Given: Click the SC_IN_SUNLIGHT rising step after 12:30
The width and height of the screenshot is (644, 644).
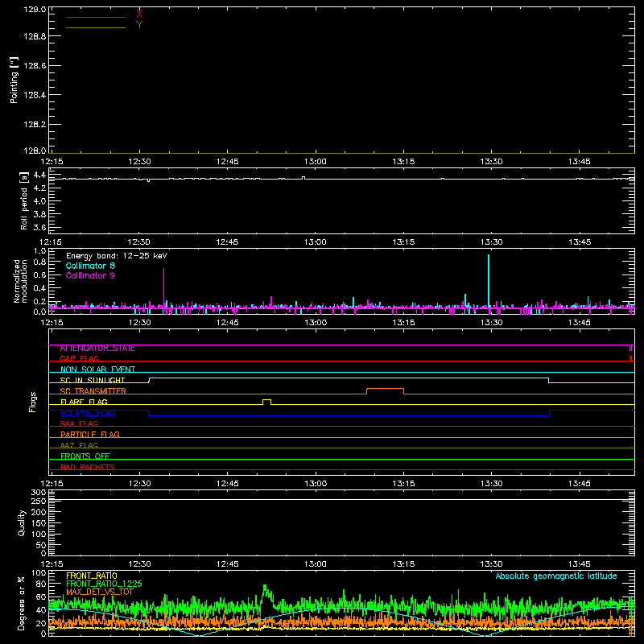Looking at the screenshot, I should (149, 380).
